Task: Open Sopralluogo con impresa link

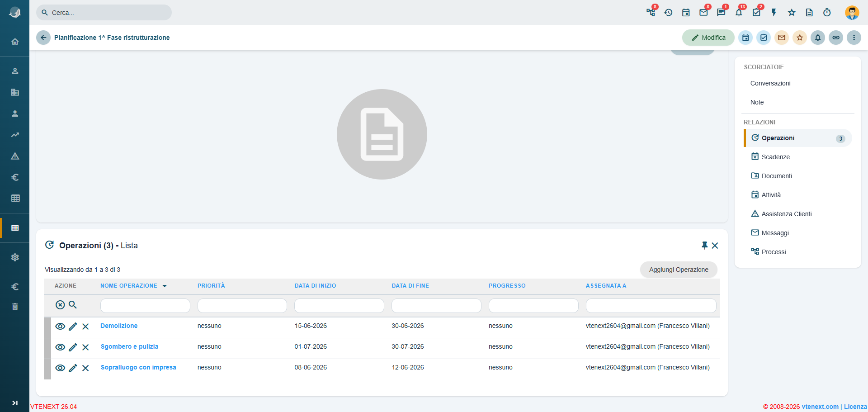Action: pos(138,367)
